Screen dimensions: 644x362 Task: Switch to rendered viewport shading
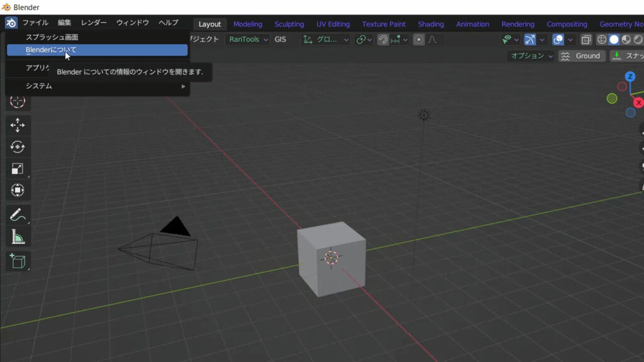pyautogui.click(x=638, y=40)
